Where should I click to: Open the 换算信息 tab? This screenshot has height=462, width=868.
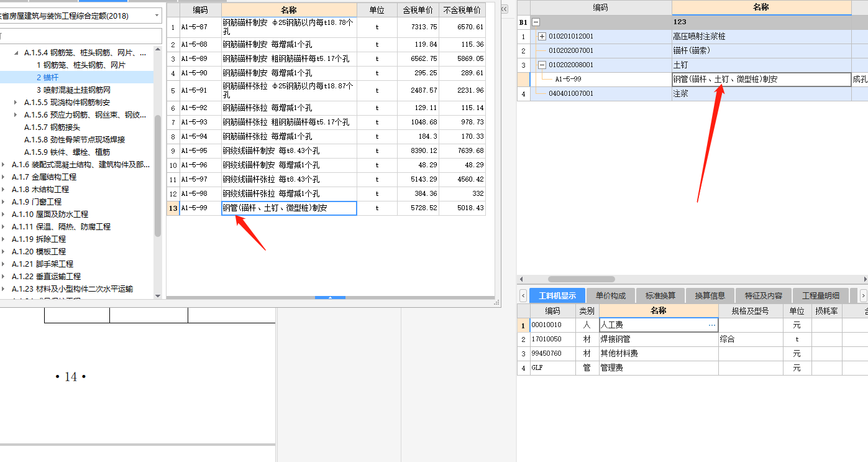tap(710, 295)
